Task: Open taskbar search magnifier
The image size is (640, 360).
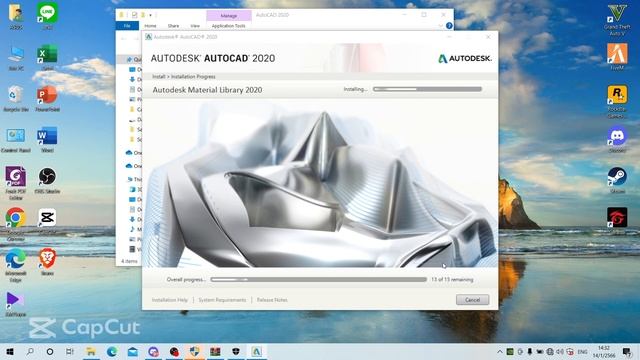Action: (x=30, y=351)
